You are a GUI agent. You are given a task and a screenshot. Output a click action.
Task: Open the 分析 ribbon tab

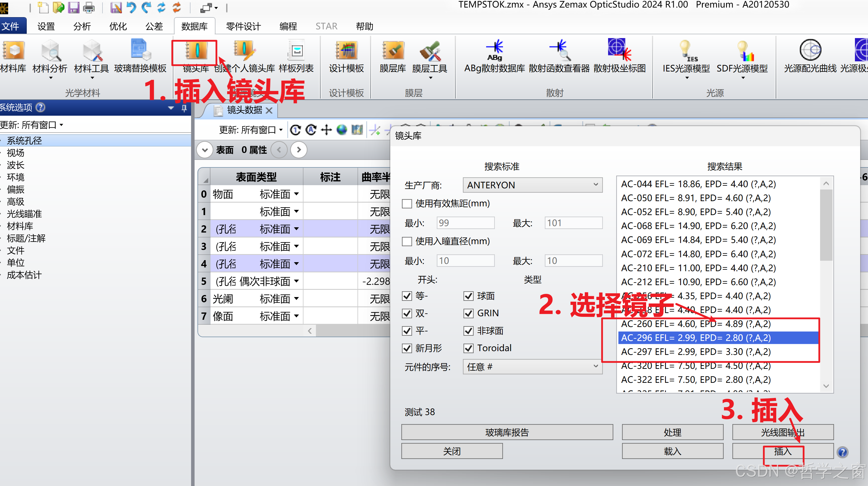click(82, 26)
